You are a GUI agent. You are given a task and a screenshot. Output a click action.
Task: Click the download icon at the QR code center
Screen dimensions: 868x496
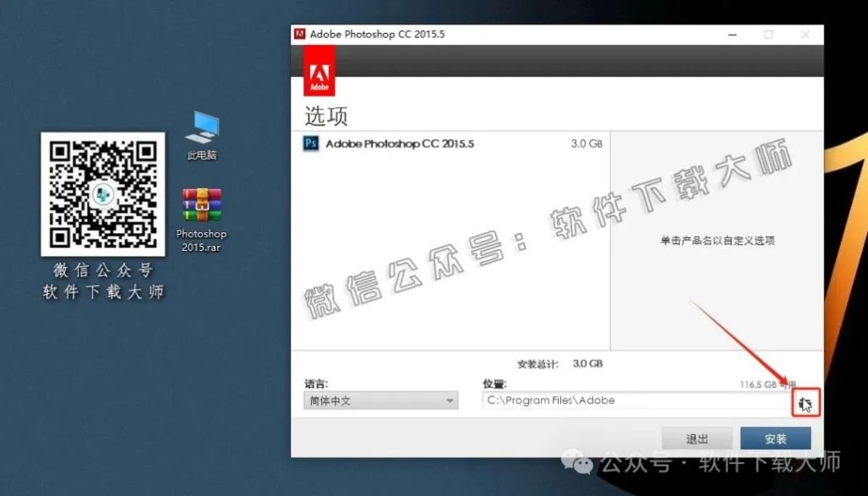click(x=102, y=193)
